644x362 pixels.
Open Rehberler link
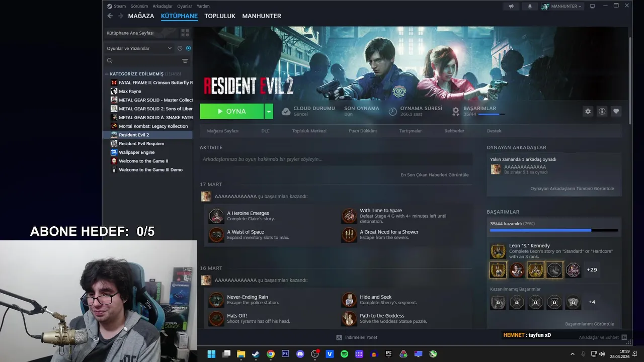[454, 131]
